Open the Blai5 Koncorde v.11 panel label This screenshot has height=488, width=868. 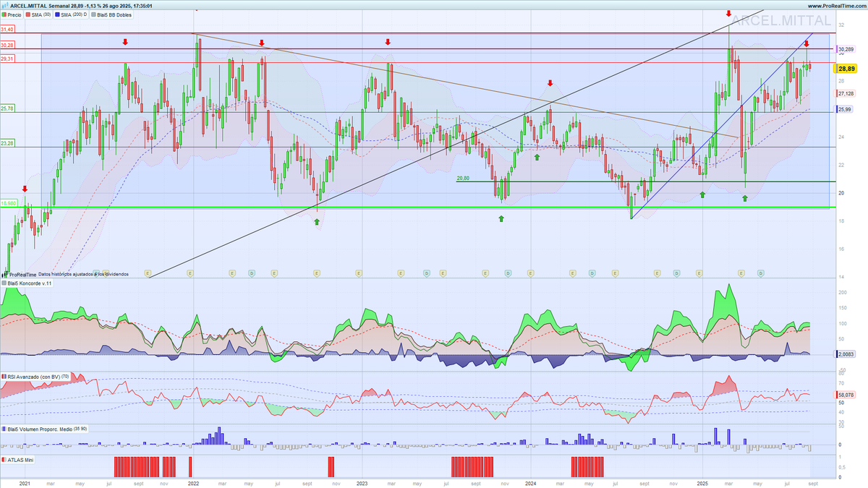pos(29,283)
